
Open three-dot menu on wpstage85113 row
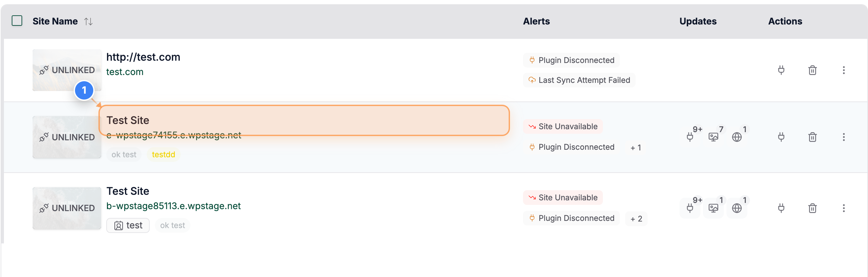tap(844, 208)
